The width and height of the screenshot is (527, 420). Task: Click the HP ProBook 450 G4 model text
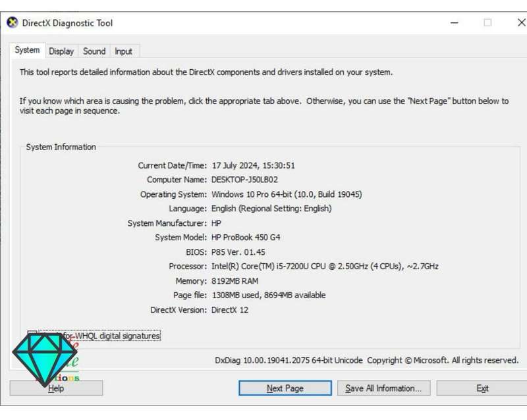(x=246, y=237)
